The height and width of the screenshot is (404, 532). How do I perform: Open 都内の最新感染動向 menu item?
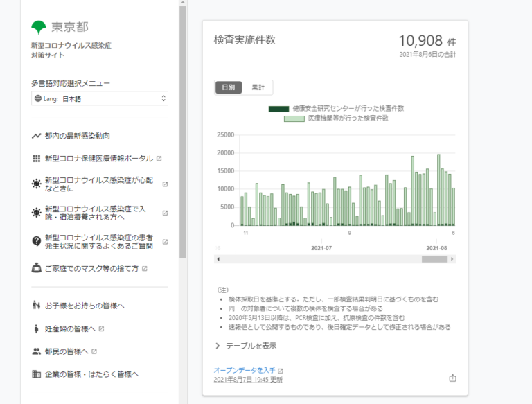(78, 136)
